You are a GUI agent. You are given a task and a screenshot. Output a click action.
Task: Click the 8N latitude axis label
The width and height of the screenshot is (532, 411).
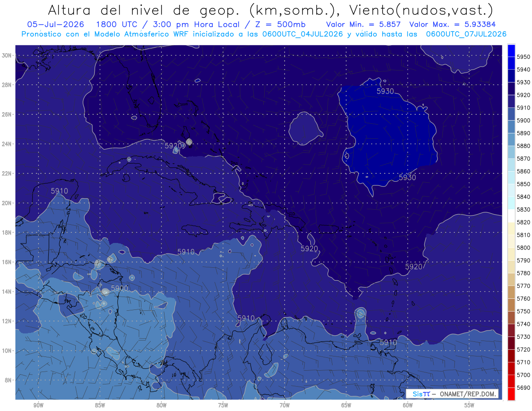point(8,380)
